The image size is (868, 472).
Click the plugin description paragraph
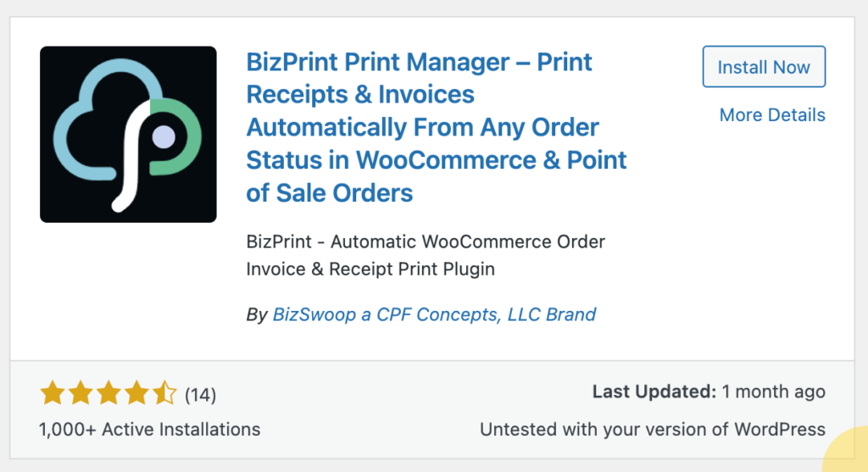pos(426,255)
